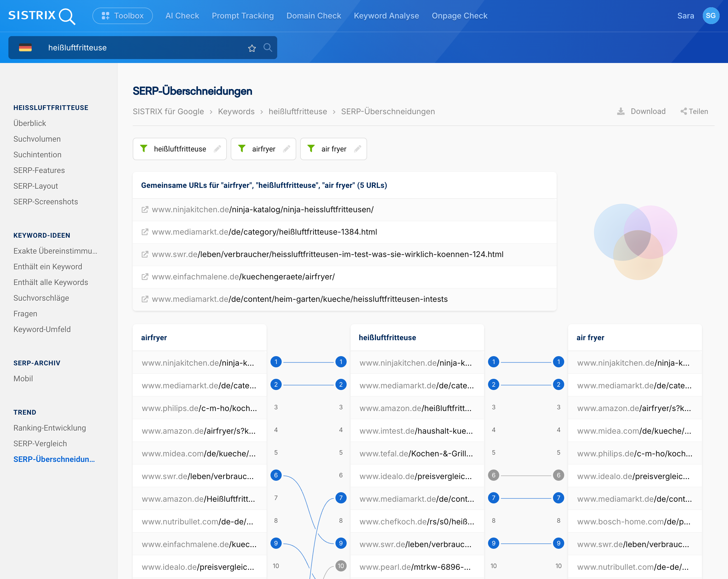Open Mobil under SERP-Archiv
Image resolution: width=728 pixels, height=579 pixels.
tap(23, 379)
